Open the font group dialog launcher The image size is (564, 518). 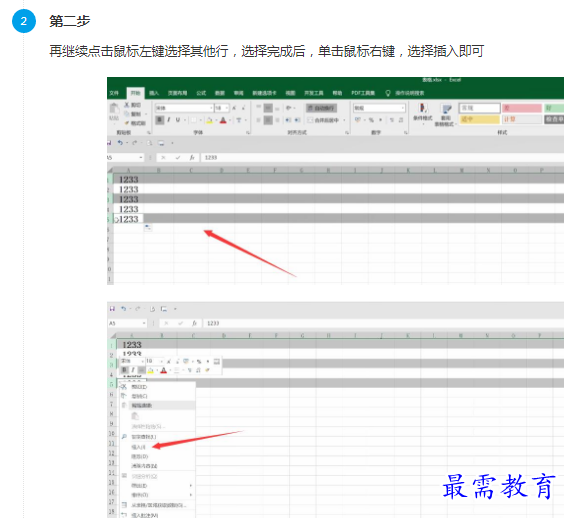248,133
